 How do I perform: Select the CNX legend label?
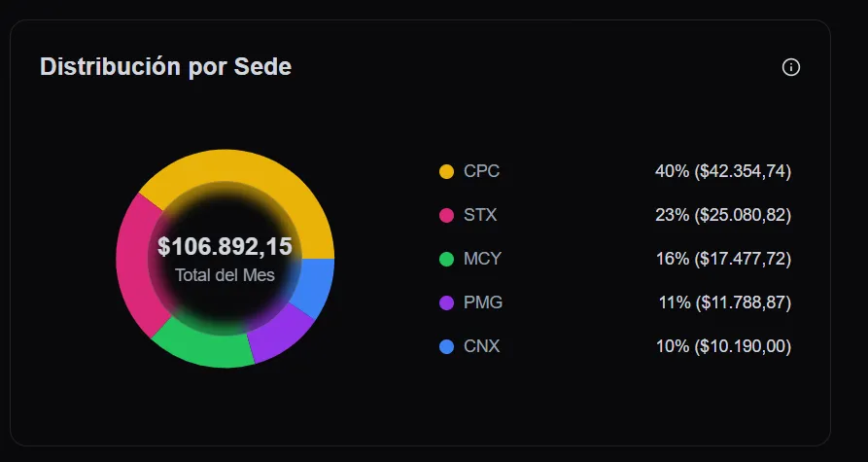tap(481, 346)
